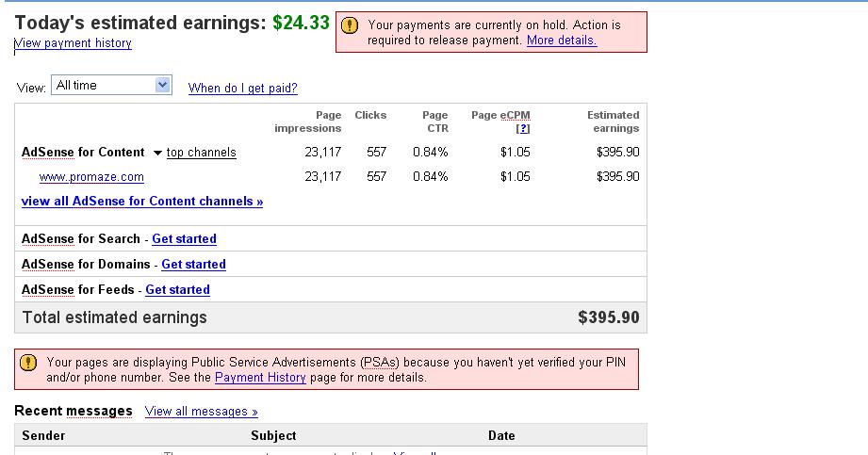Click the When do I get paid? link

pos(243,89)
